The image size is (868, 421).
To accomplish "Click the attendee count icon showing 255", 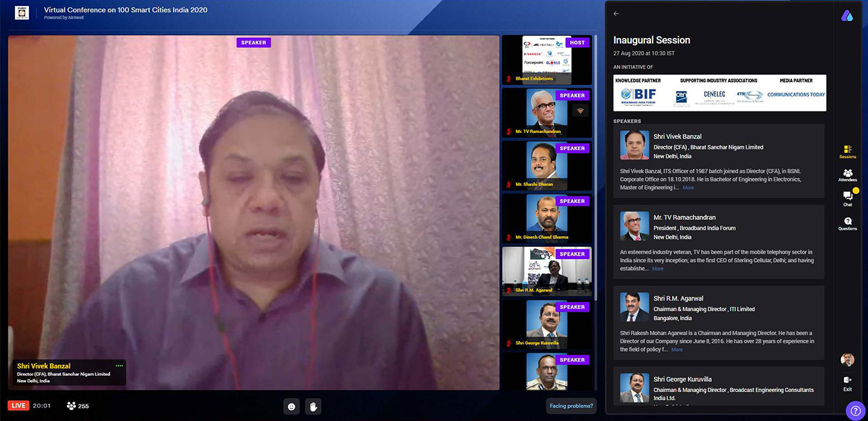I will click(71, 406).
